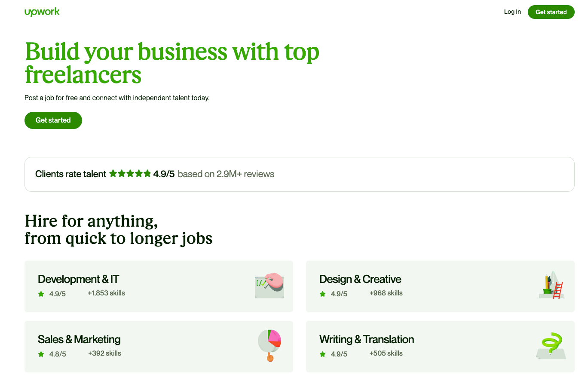Click the +1,853 skills text on Development & IT
The height and width of the screenshot is (378, 588).
pos(106,293)
